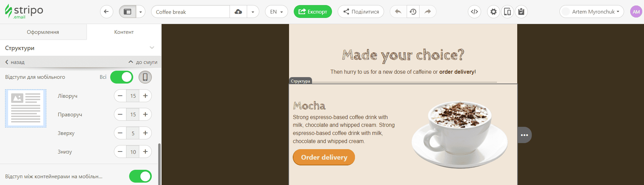Redo the last action
The height and width of the screenshot is (185, 644).
[x=428, y=12]
